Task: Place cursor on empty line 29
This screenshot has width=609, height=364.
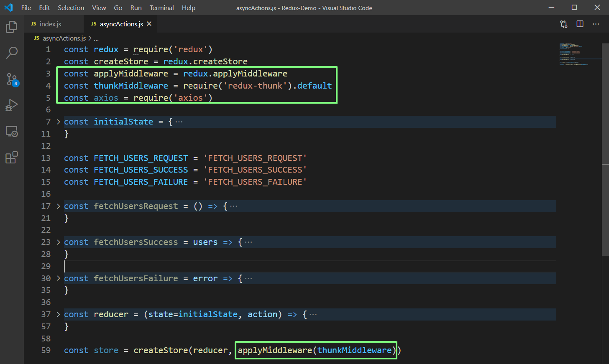Action: pos(310,266)
